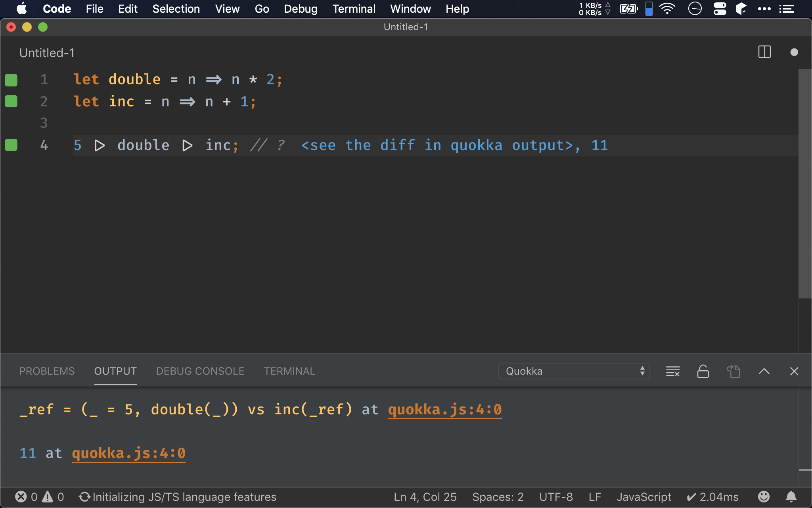Click Quokka green indicator on line 4
The image size is (812, 508).
pyautogui.click(x=11, y=145)
